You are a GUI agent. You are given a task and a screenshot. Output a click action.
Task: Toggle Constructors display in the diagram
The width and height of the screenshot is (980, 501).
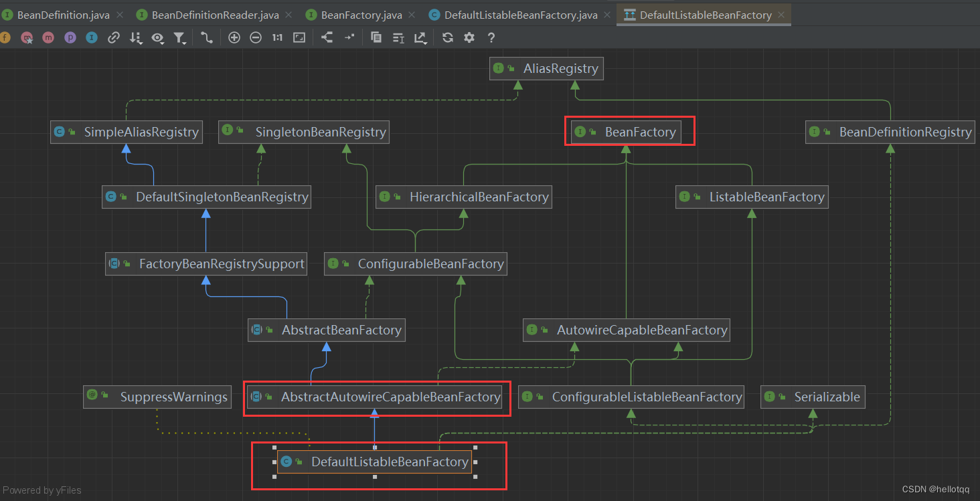(27, 38)
